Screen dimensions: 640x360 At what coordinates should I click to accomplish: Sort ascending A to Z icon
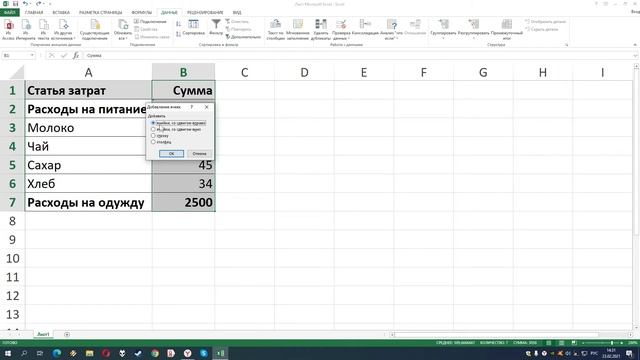(x=178, y=24)
